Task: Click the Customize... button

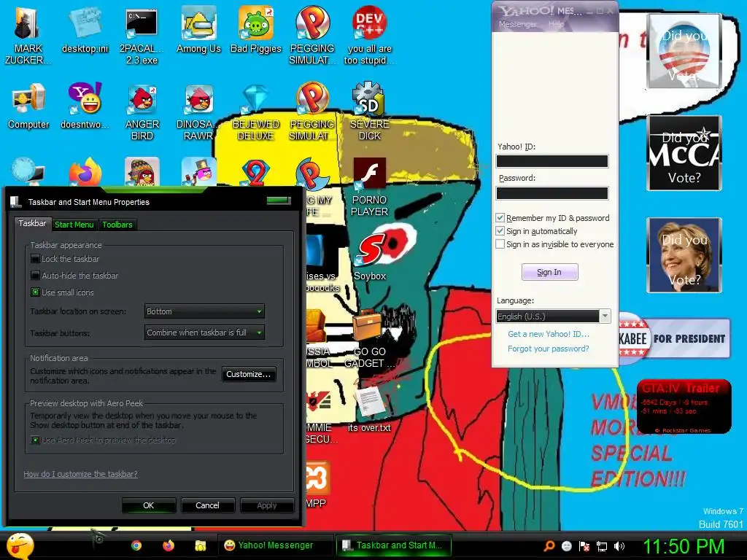Action: [x=248, y=374]
